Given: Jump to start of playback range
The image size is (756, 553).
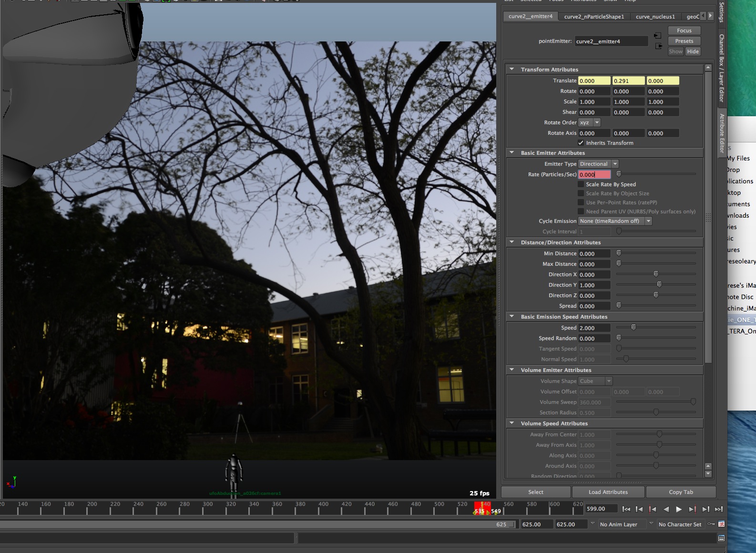Looking at the screenshot, I should pyautogui.click(x=626, y=509).
